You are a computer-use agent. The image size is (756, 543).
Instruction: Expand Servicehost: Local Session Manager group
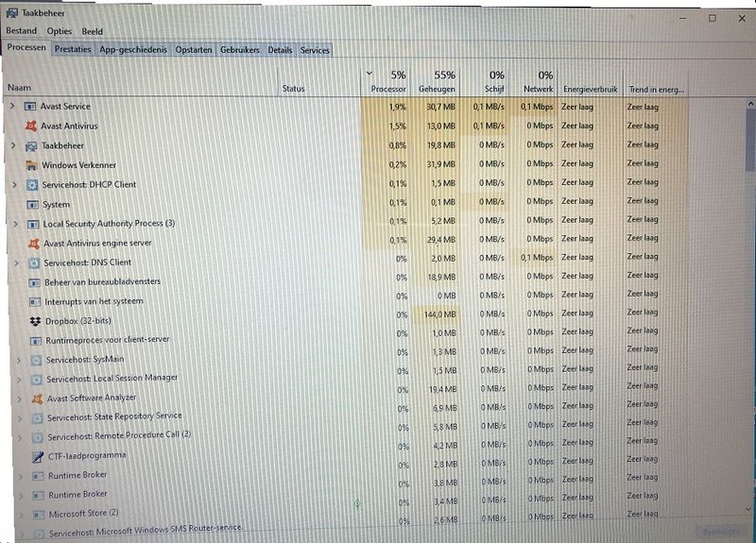[19, 380]
